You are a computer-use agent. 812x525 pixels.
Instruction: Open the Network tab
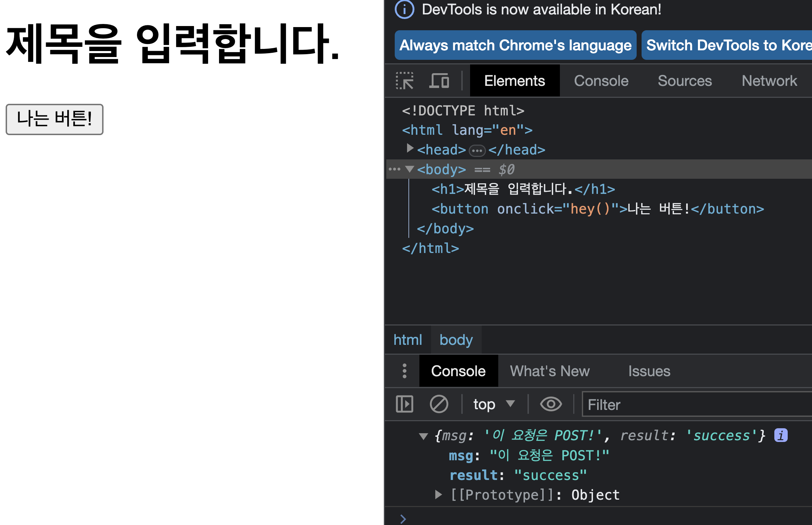pyautogui.click(x=769, y=81)
